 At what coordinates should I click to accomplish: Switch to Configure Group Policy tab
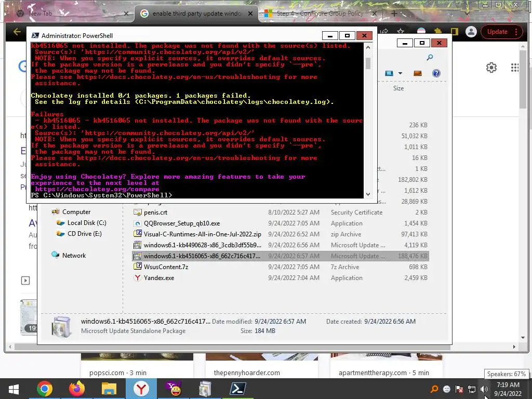point(320,14)
